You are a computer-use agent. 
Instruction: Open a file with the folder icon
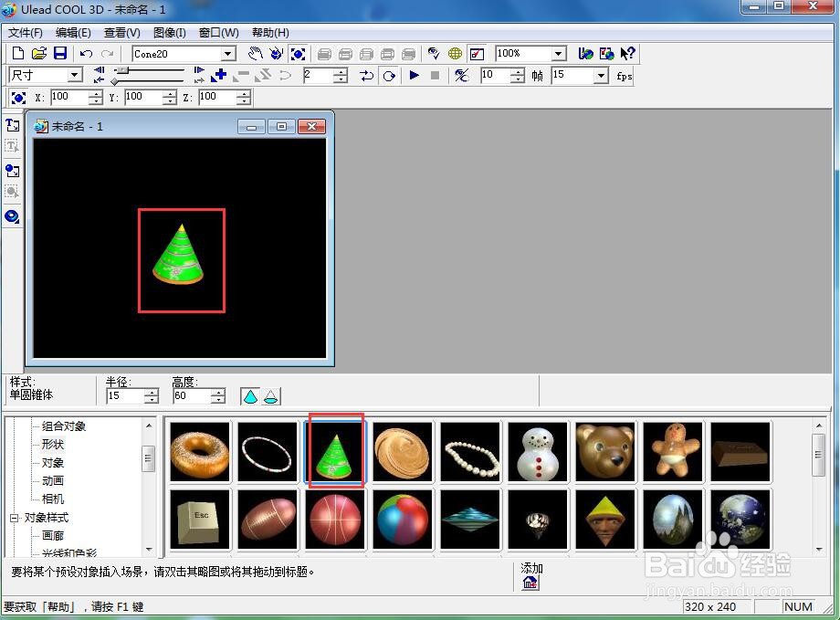click(x=39, y=53)
